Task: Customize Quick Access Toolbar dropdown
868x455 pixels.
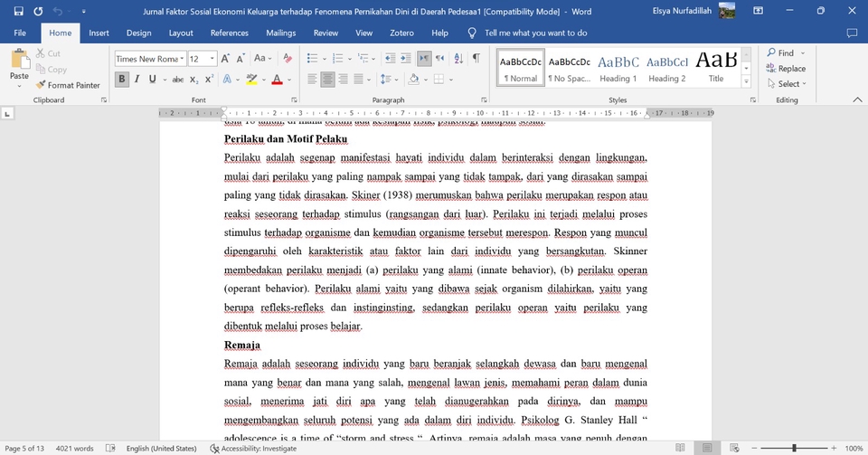Action: pos(83,11)
